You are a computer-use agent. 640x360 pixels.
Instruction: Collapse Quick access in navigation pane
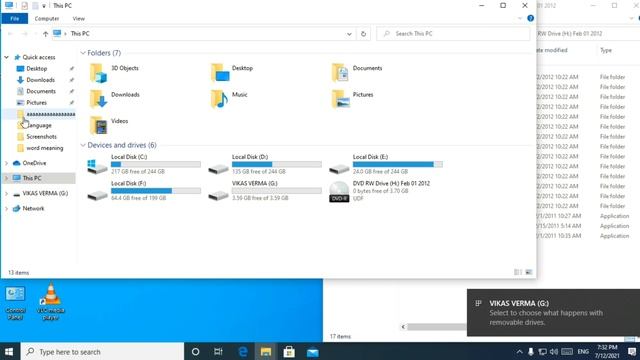tap(7, 58)
